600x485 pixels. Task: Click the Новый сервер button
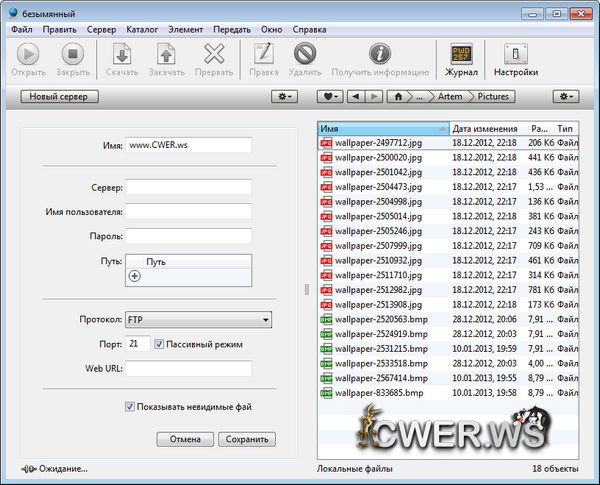pyautogui.click(x=59, y=96)
